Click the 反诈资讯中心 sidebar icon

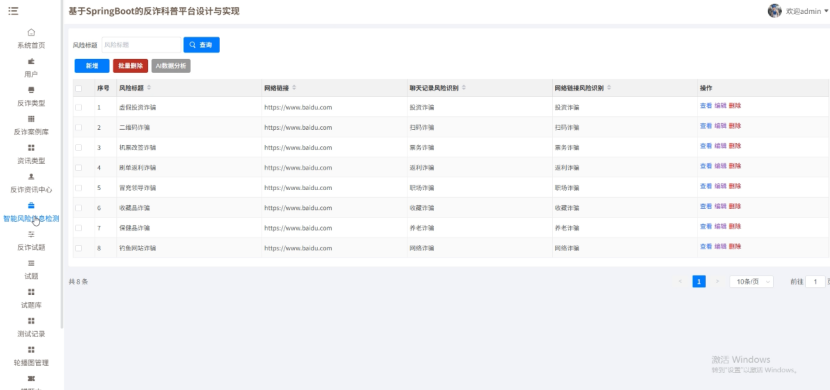31,176
